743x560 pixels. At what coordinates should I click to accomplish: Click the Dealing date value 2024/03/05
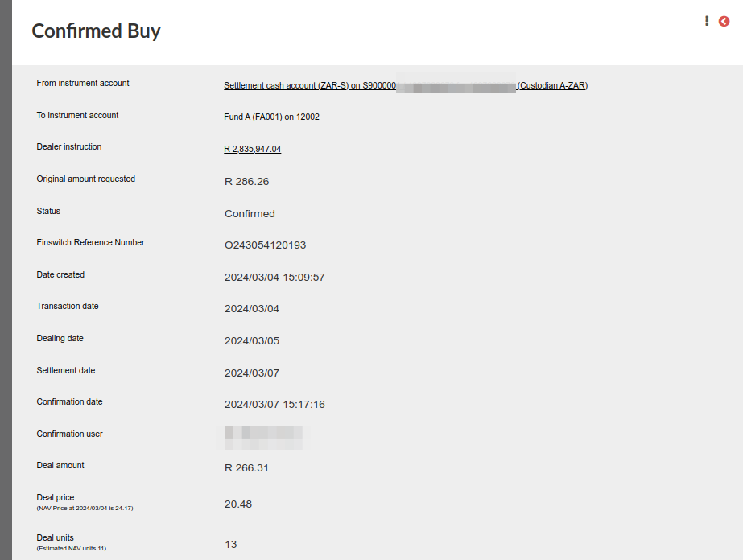pos(252,341)
